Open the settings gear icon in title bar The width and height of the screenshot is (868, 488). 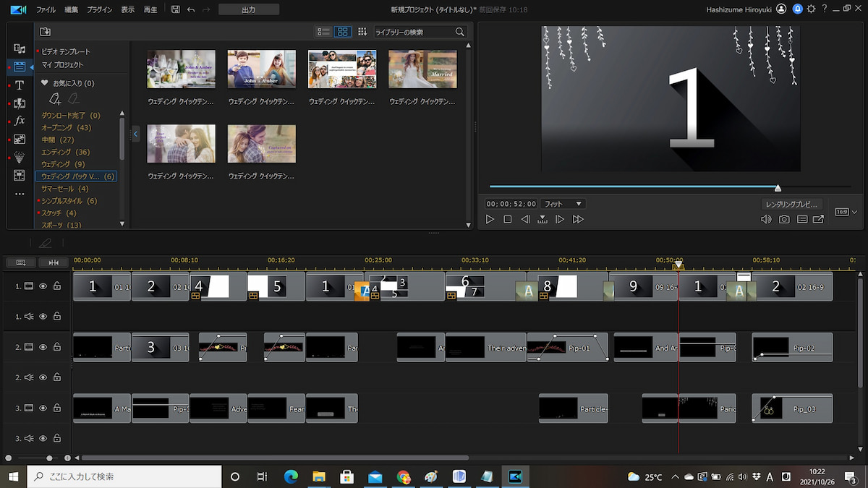click(x=811, y=9)
